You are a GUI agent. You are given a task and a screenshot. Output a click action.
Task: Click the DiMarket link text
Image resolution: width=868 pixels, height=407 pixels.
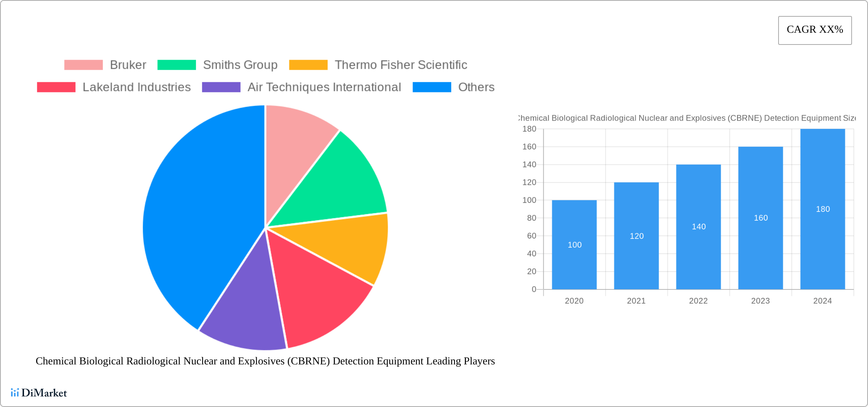coord(45,393)
